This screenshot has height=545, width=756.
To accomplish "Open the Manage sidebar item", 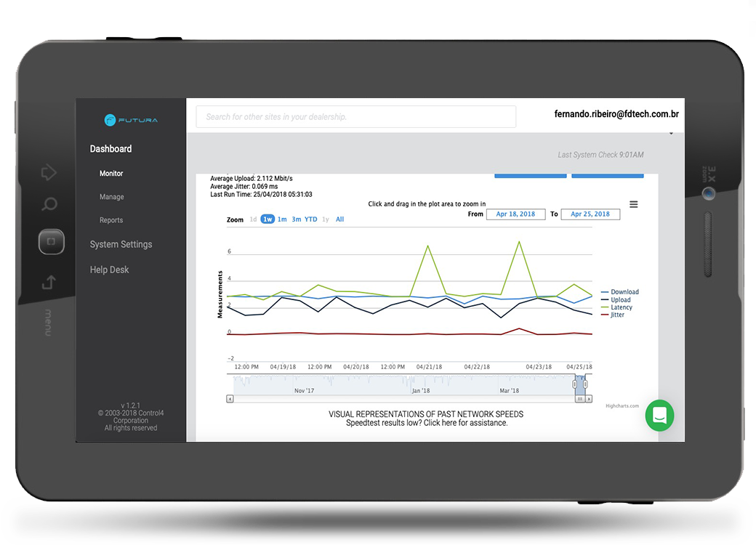I will pyautogui.click(x=112, y=197).
